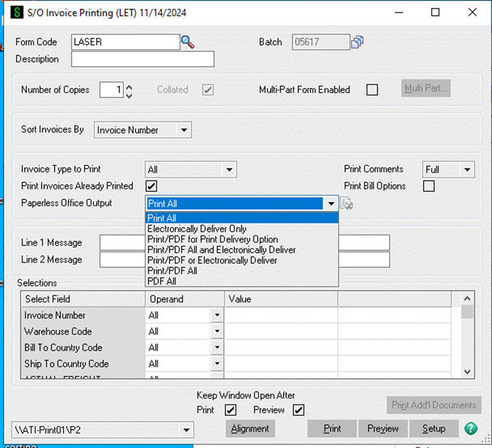The image size is (492, 448).
Task: Uncheck Keep Window Open After Preview
Action: coord(298,410)
